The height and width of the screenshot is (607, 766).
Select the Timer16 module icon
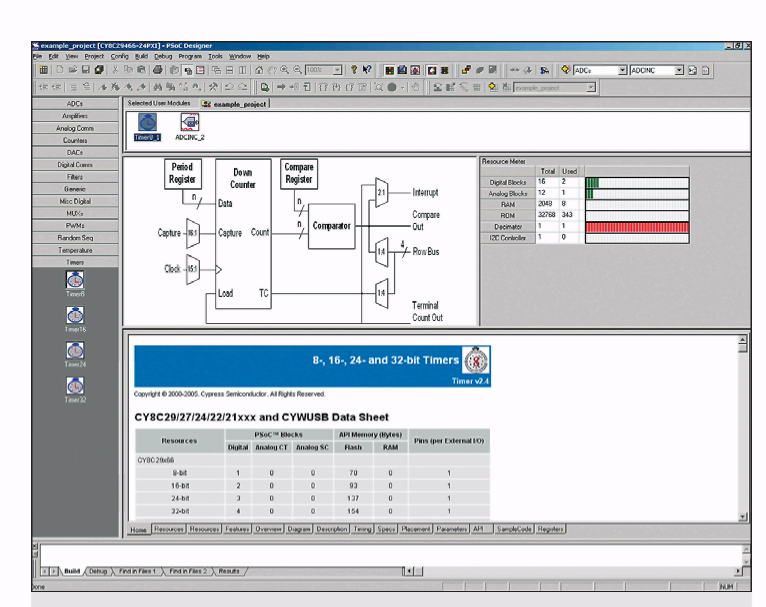pos(75,315)
